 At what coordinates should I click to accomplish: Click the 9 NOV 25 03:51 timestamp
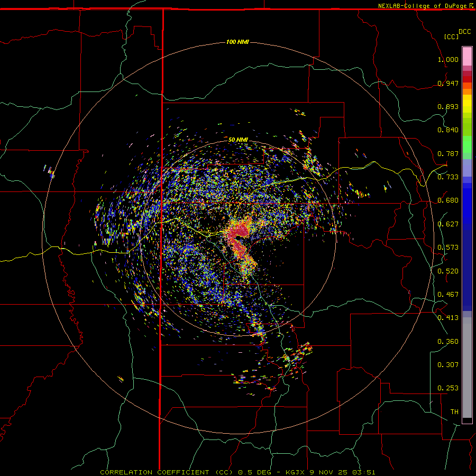click(342, 472)
